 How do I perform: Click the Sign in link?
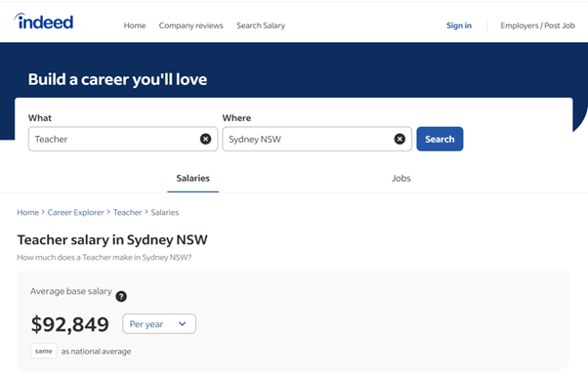click(459, 25)
